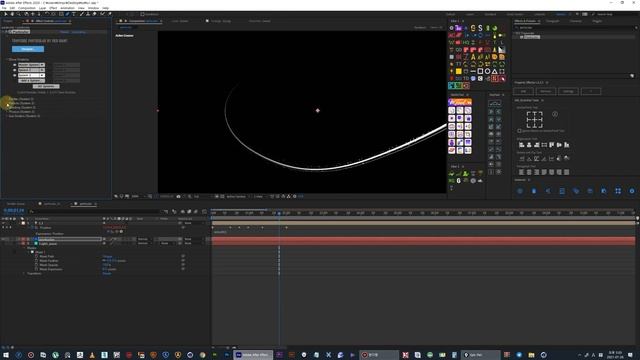
Task: Open the Windows Start menu
Action: click(x=6, y=355)
